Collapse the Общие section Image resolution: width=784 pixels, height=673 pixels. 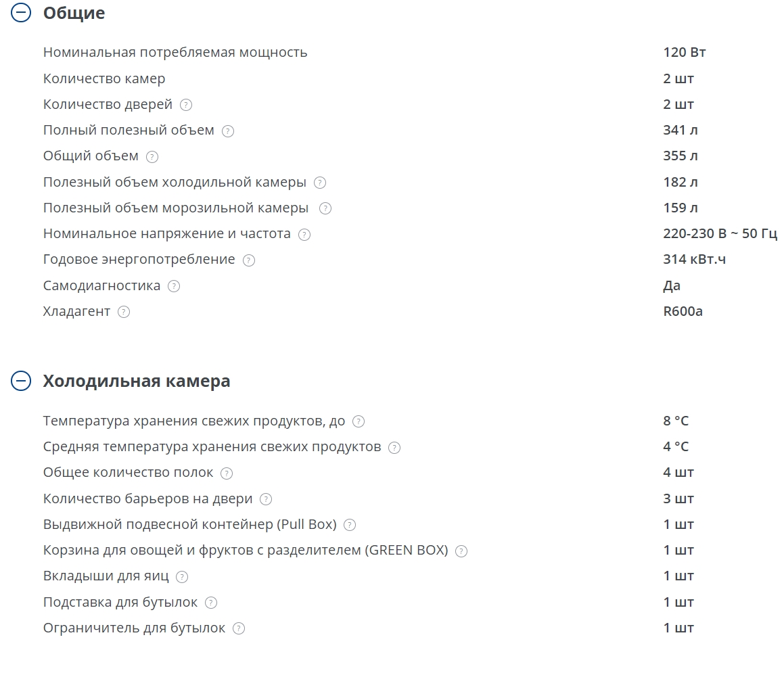(22, 13)
